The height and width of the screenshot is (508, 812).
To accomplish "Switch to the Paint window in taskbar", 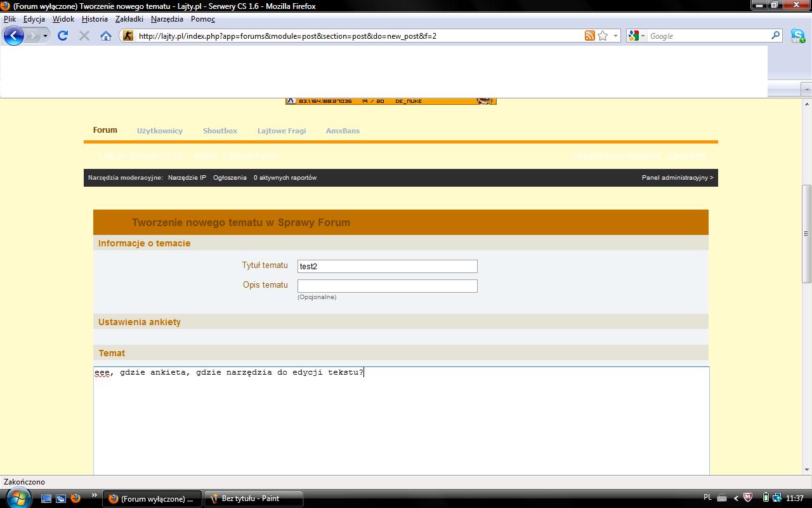I will click(x=252, y=498).
